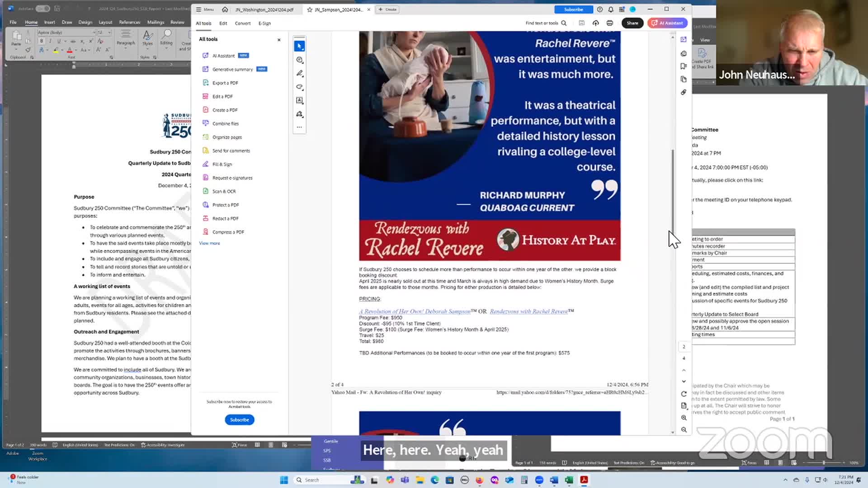Select the stamp/signature tool in Acrobat quick toolbar
The height and width of the screenshot is (488, 868).
299,114
